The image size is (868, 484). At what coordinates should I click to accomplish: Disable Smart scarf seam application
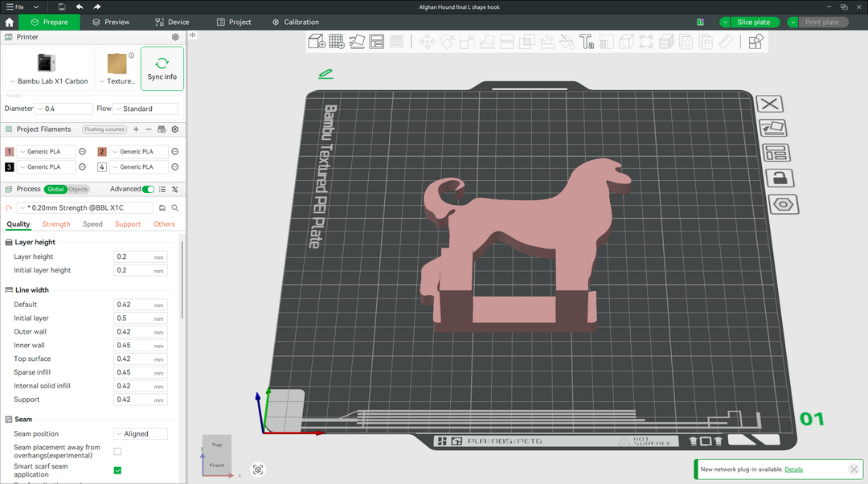[x=117, y=470]
